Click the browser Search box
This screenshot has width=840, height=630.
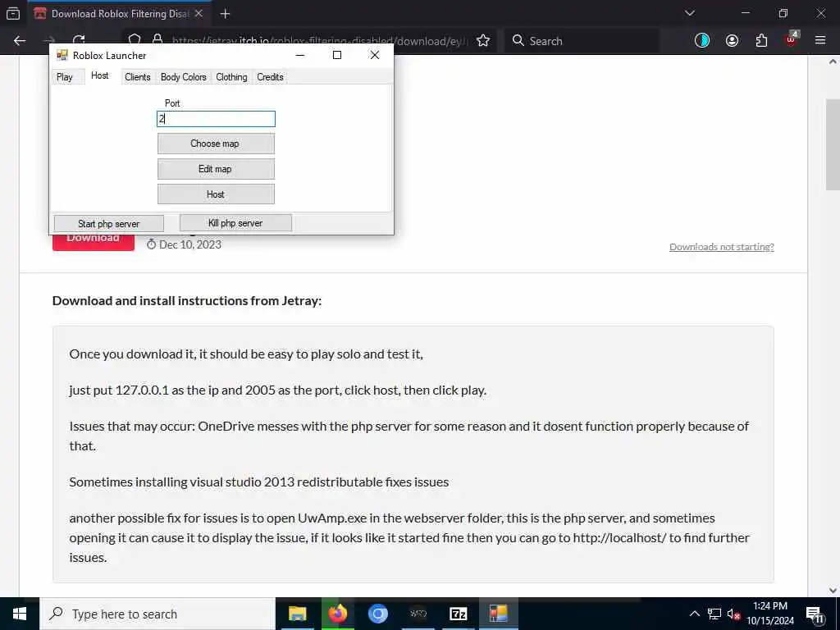pyautogui.click(x=582, y=41)
